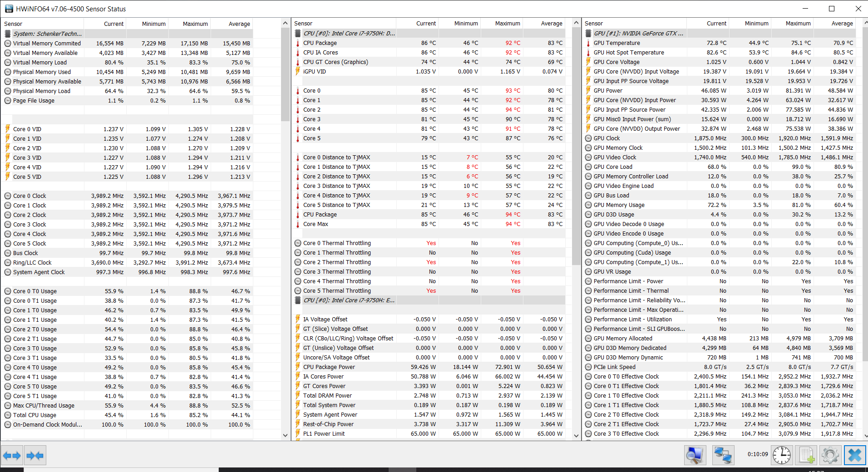
Task: Reset the elapsed time clock icon
Action: point(782,455)
